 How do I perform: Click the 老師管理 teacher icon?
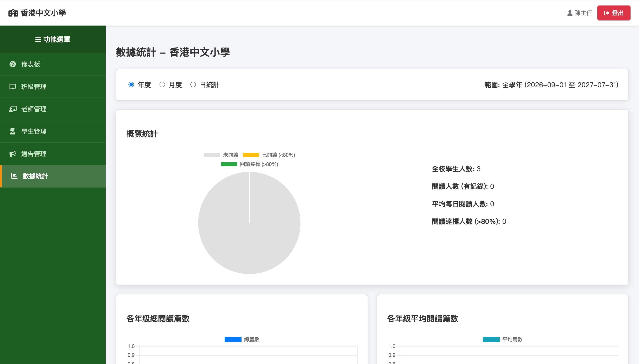12,109
